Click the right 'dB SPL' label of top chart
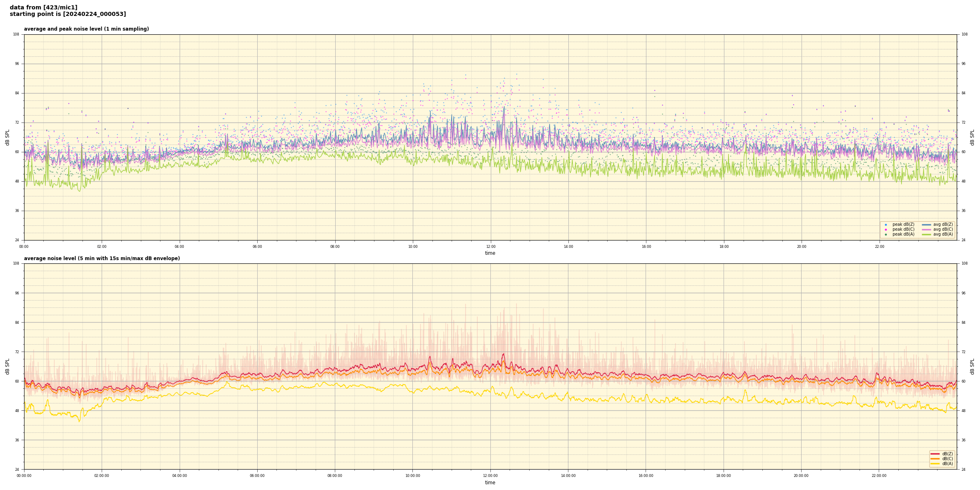The image size is (980, 490). coord(972,137)
